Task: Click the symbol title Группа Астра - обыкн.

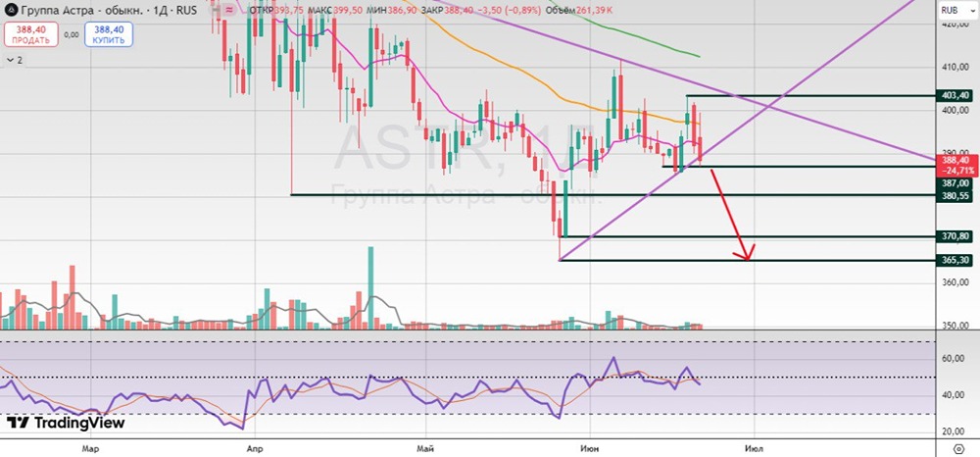Action: (x=82, y=10)
